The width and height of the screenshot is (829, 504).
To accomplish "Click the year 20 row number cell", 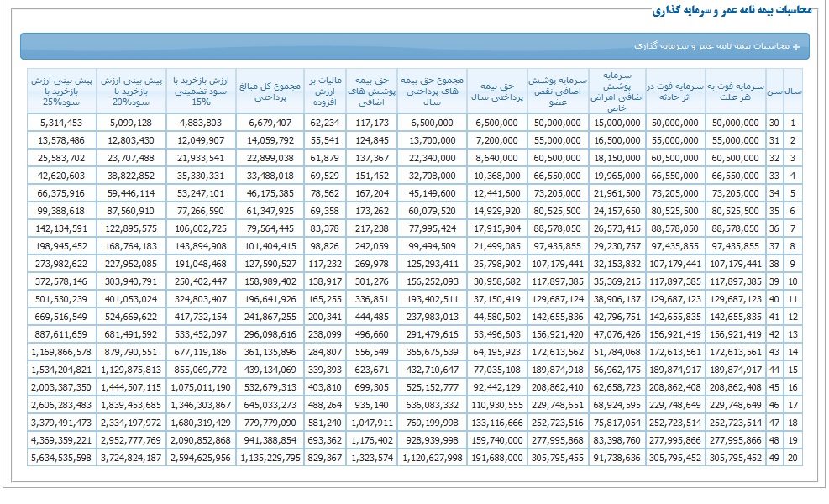I will (x=793, y=458).
